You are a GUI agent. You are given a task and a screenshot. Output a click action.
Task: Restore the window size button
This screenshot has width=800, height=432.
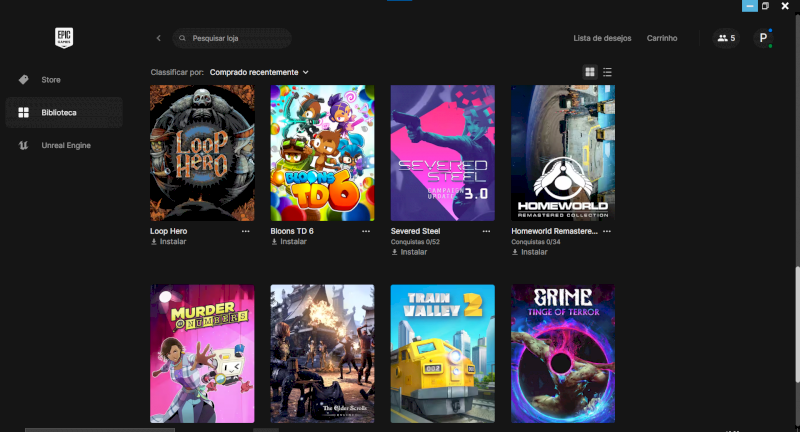pos(765,6)
